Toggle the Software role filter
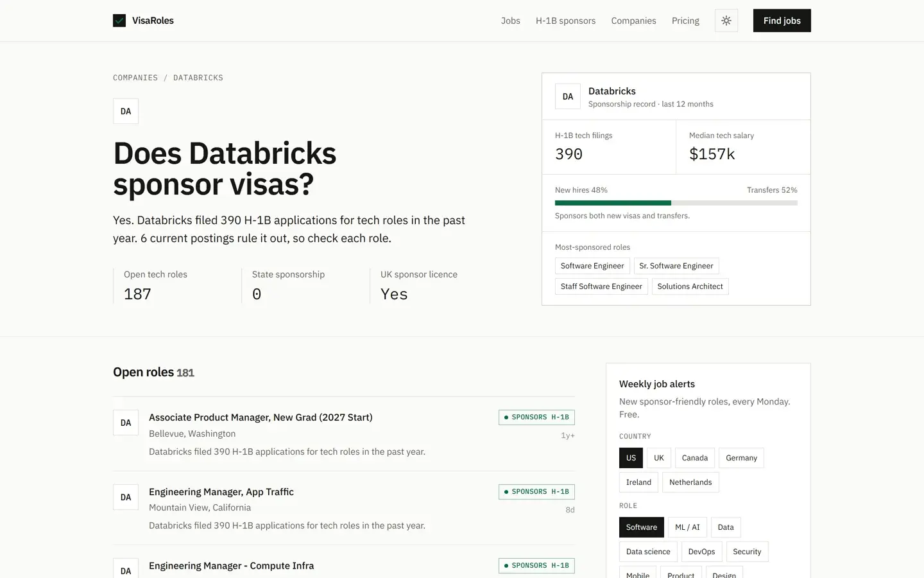 [642, 527]
